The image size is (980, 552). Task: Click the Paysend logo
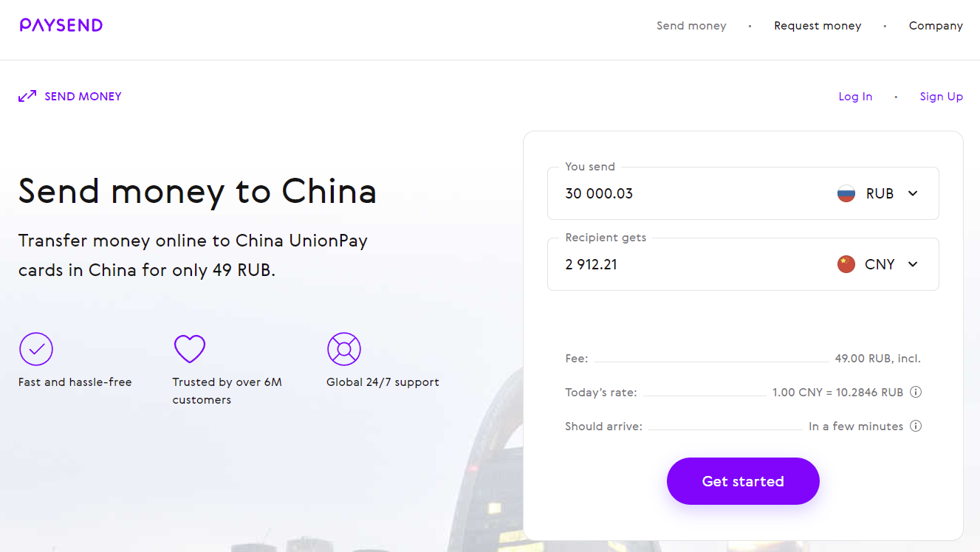[x=61, y=26]
